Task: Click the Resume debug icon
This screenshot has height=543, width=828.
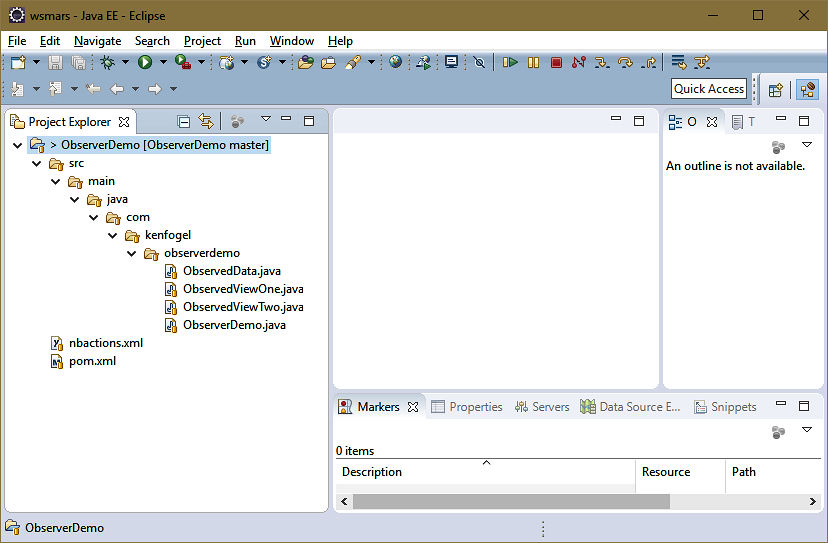Action: [x=510, y=63]
